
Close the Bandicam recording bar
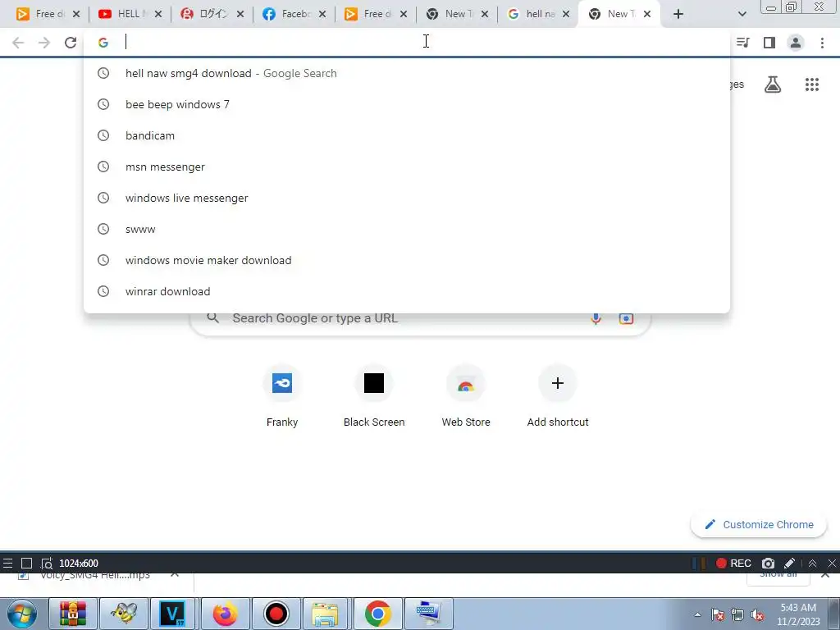coord(832,563)
